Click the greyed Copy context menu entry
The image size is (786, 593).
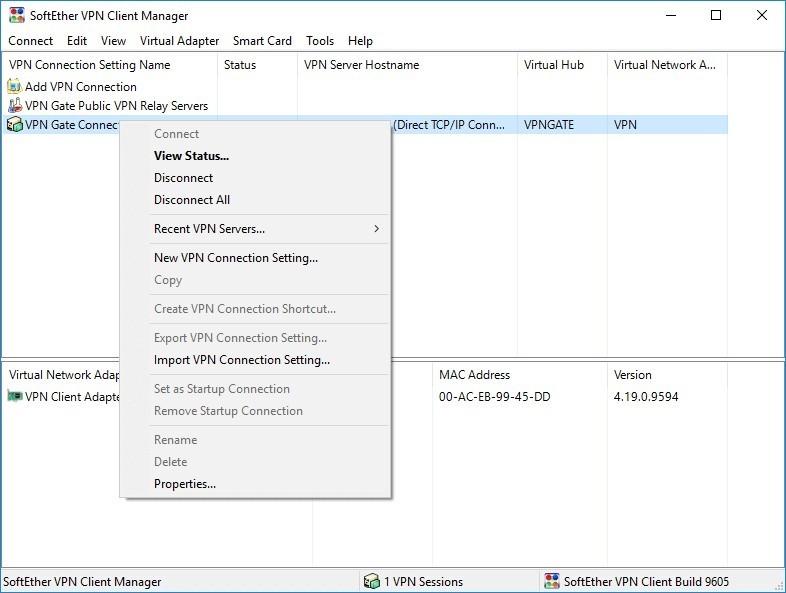255,280
